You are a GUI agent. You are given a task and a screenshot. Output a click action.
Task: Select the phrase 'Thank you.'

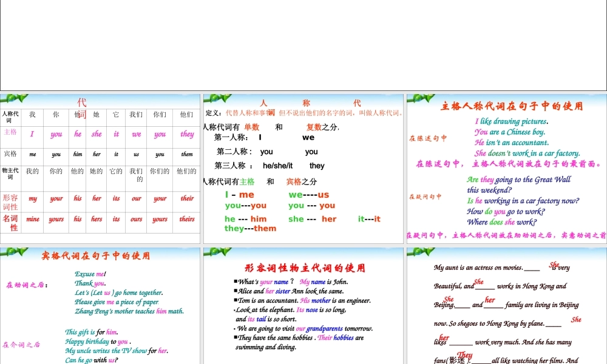click(90, 283)
